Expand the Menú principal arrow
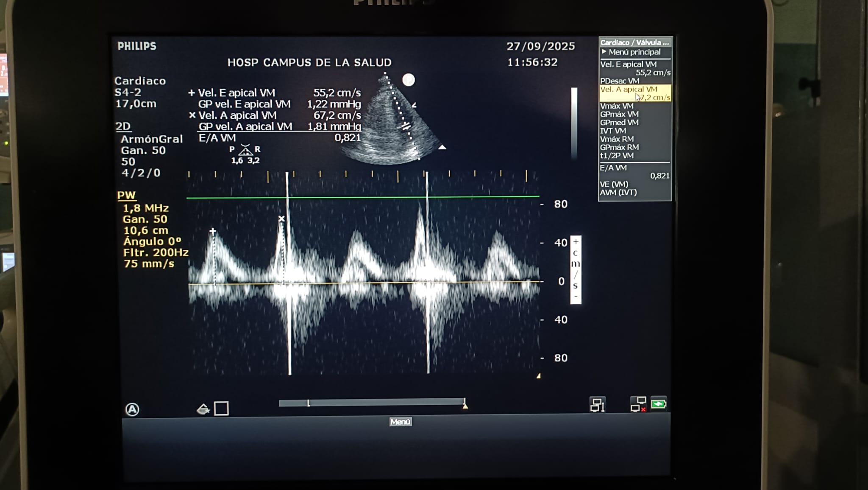Viewport: 868px width, 490px height. (x=604, y=52)
